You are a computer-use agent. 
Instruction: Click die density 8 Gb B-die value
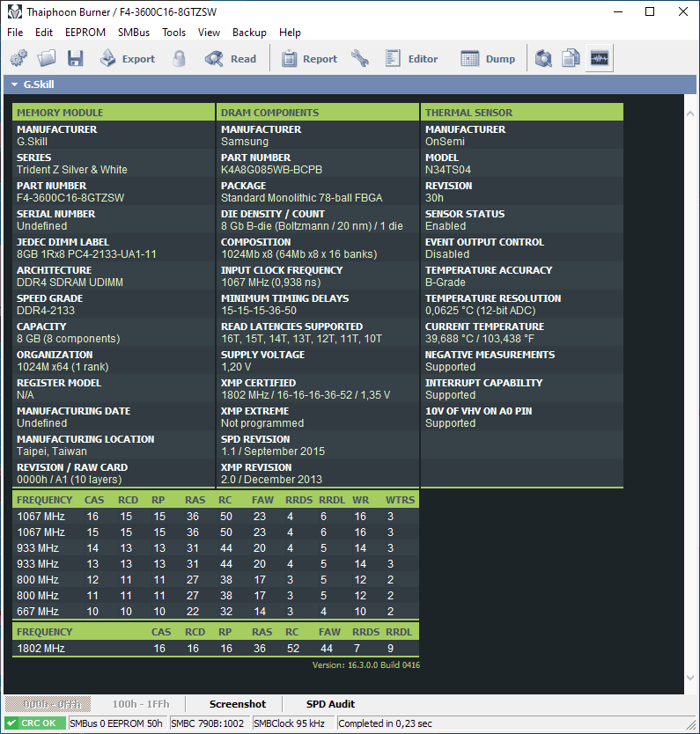(312, 226)
